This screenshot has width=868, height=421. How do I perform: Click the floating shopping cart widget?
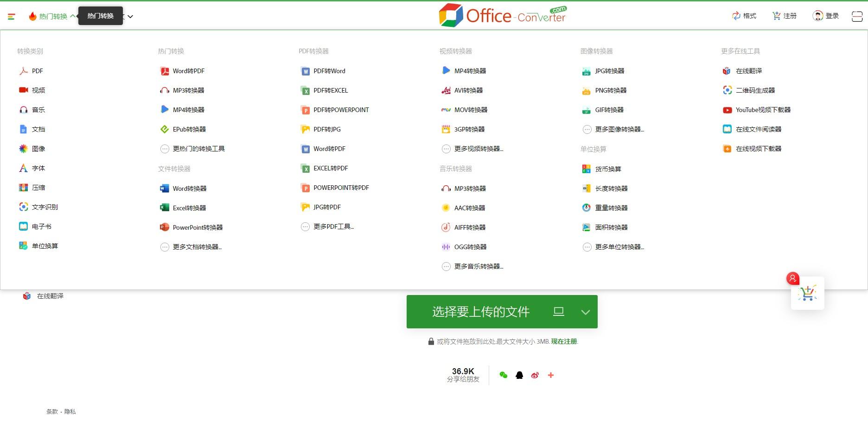[808, 293]
